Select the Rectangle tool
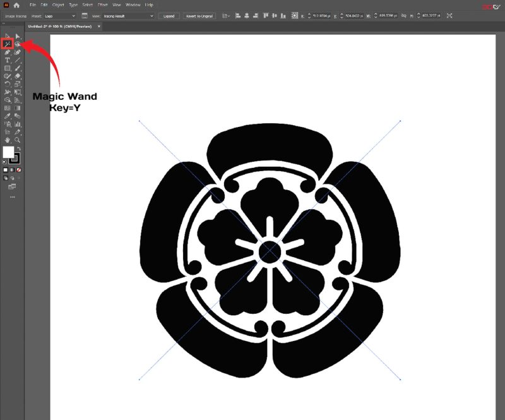 (7, 68)
